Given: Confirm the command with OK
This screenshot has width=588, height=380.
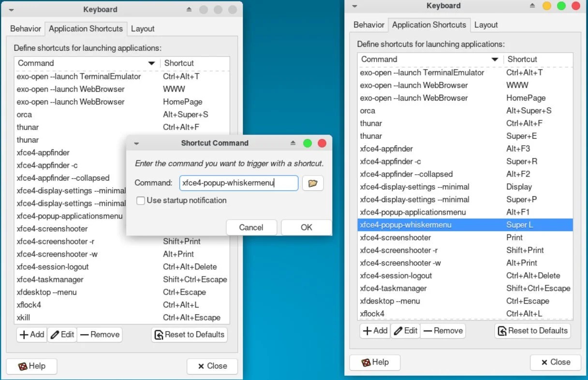Looking at the screenshot, I should tap(306, 227).
